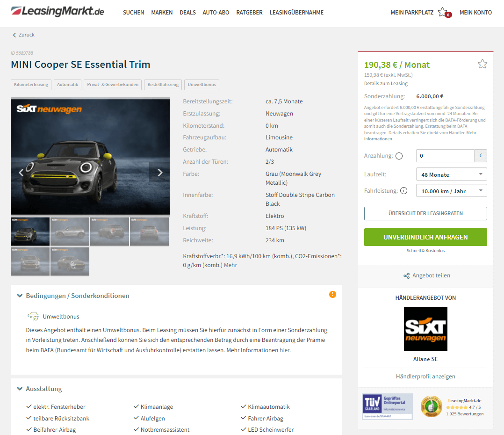
Task: Save offer with the favorite star icon
Action: point(482,64)
